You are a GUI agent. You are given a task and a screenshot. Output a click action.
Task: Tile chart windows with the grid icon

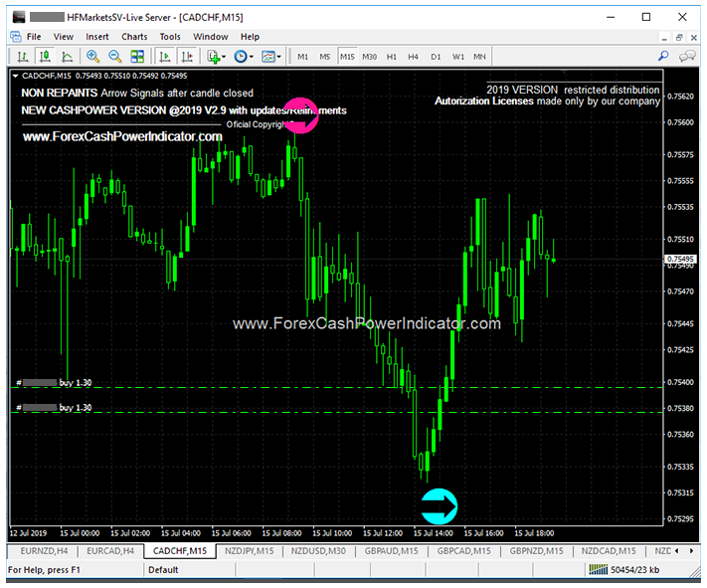click(x=137, y=57)
